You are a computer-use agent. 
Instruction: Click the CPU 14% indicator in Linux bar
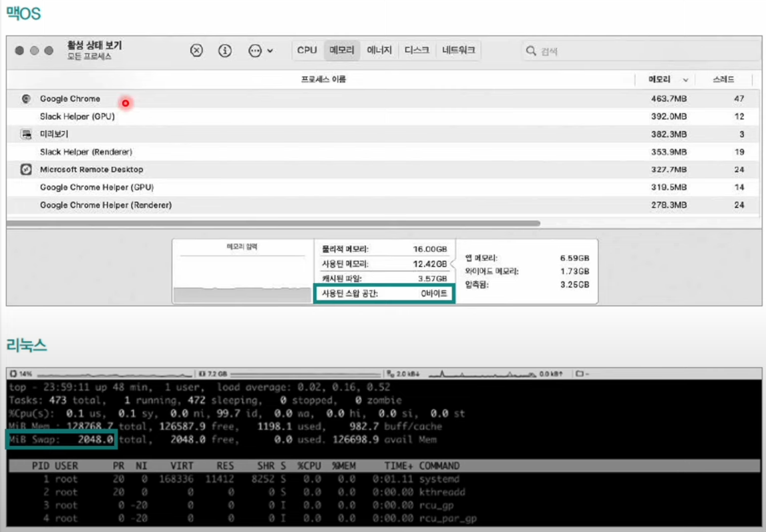(x=21, y=374)
